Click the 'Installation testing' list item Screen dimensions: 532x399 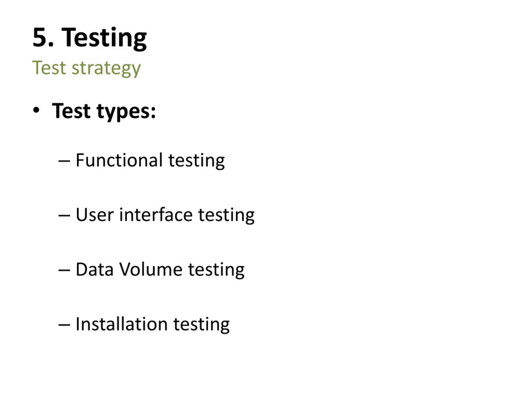point(153,324)
